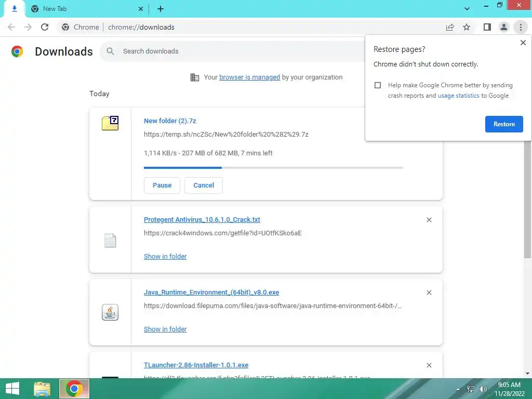
Task: Remove TLauncher installer entry from list
Action: [429, 365]
